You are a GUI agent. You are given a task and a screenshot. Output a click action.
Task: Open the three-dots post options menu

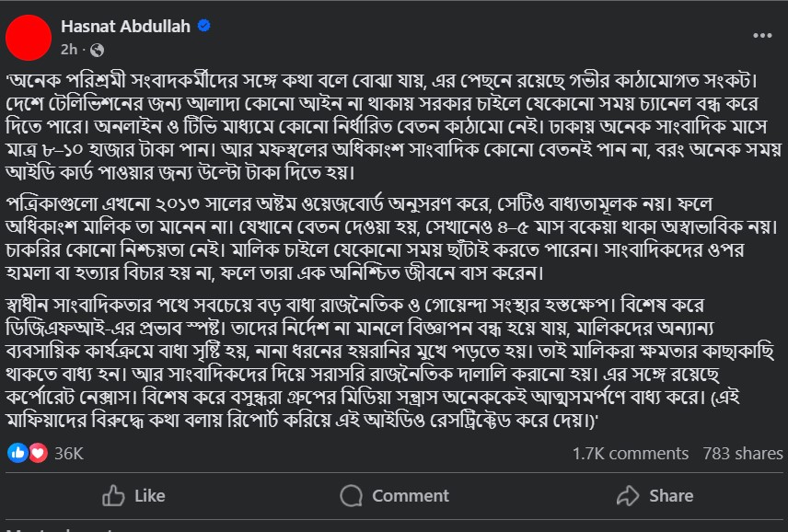click(x=762, y=36)
